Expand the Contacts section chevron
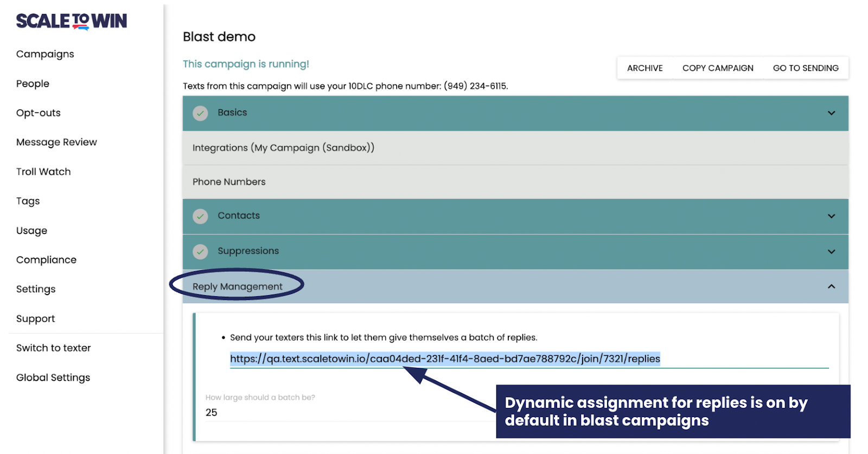Viewport: 868px width, 454px height. (831, 216)
